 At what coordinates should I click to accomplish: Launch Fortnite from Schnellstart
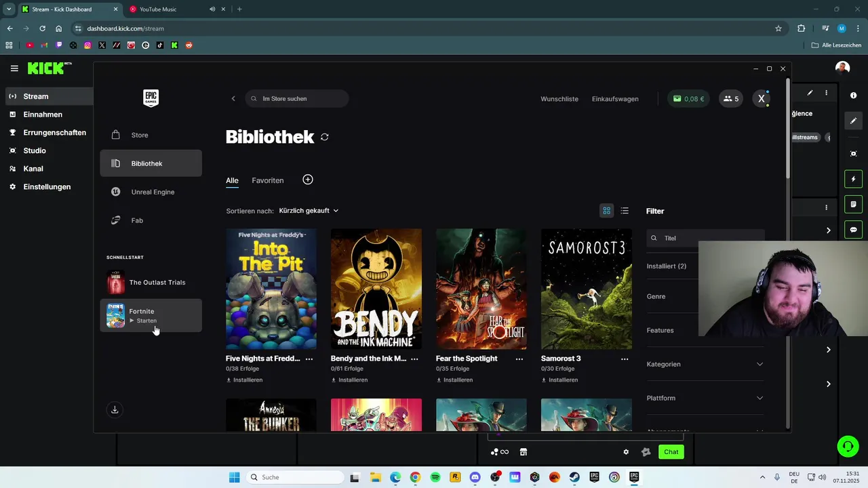151,316
